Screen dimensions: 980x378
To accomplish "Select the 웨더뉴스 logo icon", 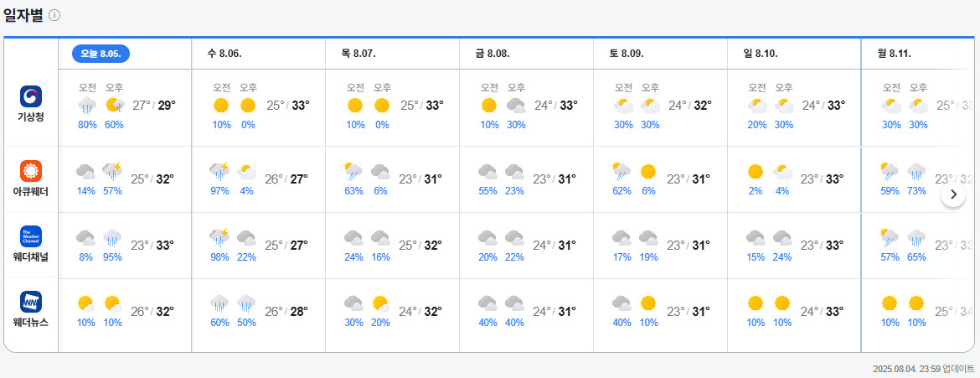I will coord(31,302).
